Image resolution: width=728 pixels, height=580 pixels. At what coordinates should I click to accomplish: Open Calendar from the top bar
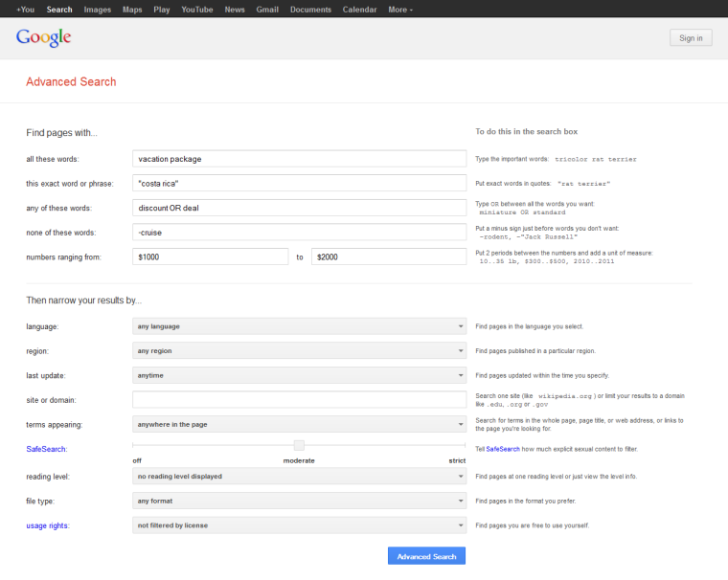click(359, 10)
